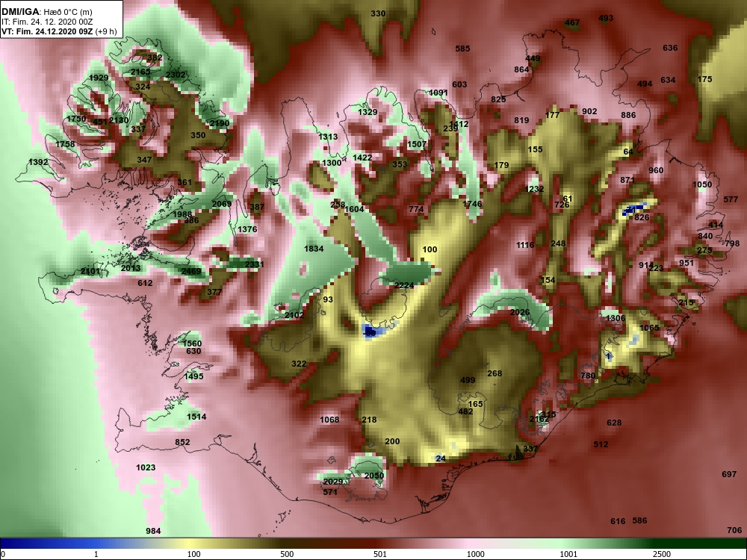Click map value 2101
Screen dimensions: 747x560
point(90,272)
